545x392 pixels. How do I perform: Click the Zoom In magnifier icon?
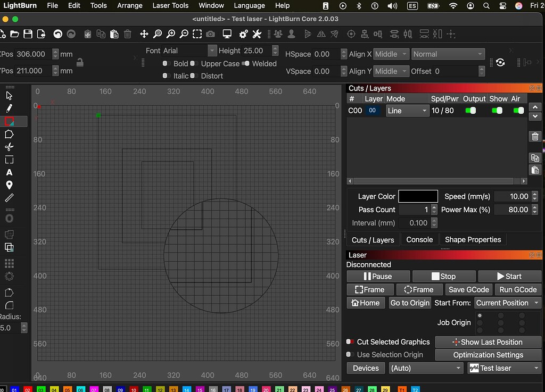click(x=171, y=34)
